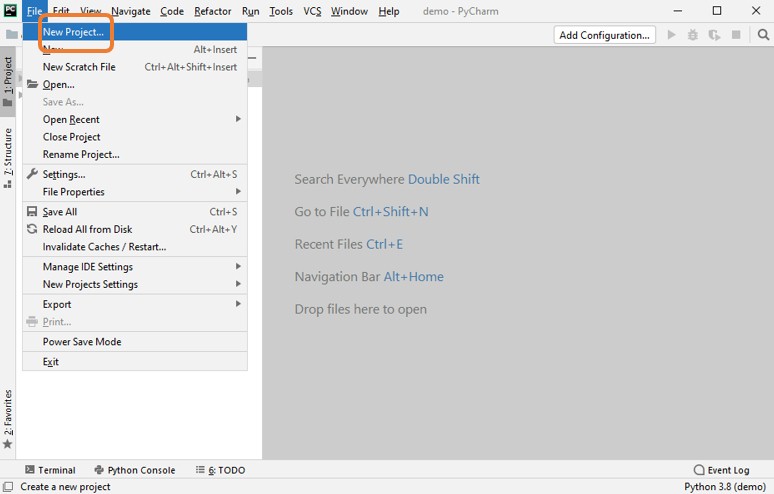Select Save All menu entry

point(135,212)
